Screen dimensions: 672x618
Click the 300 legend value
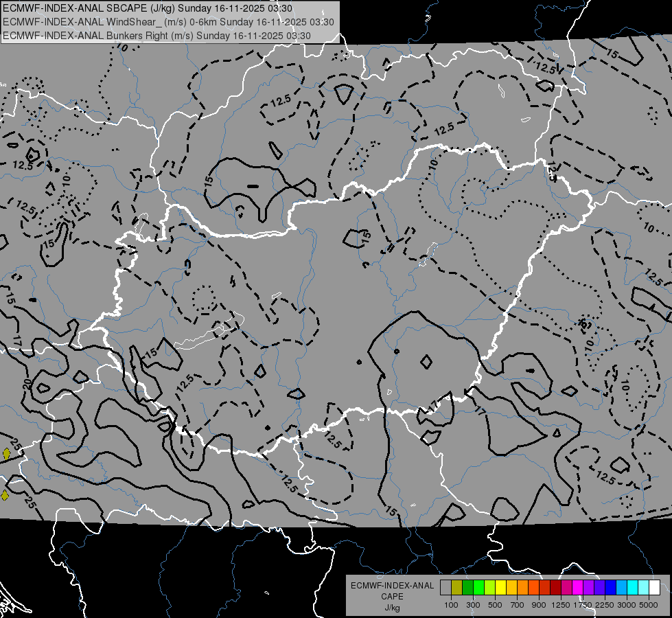click(x=473, y=605)
